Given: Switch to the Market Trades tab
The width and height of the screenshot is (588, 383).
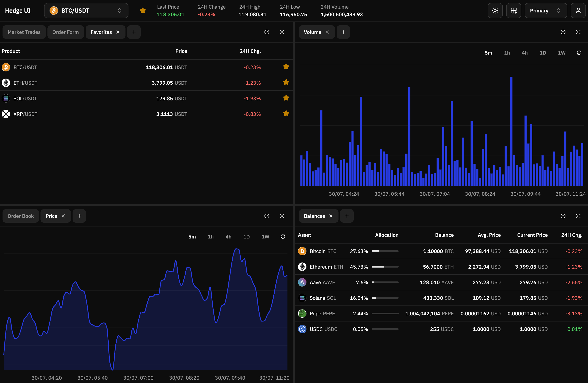Looking at the screenshot, I should 24,32.
